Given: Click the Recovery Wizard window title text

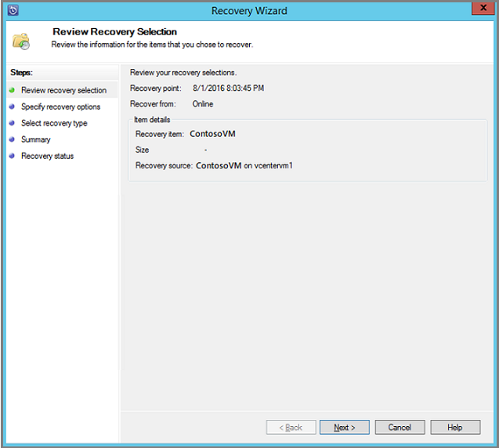Looking at the screenshot, I should pos(249,11).
